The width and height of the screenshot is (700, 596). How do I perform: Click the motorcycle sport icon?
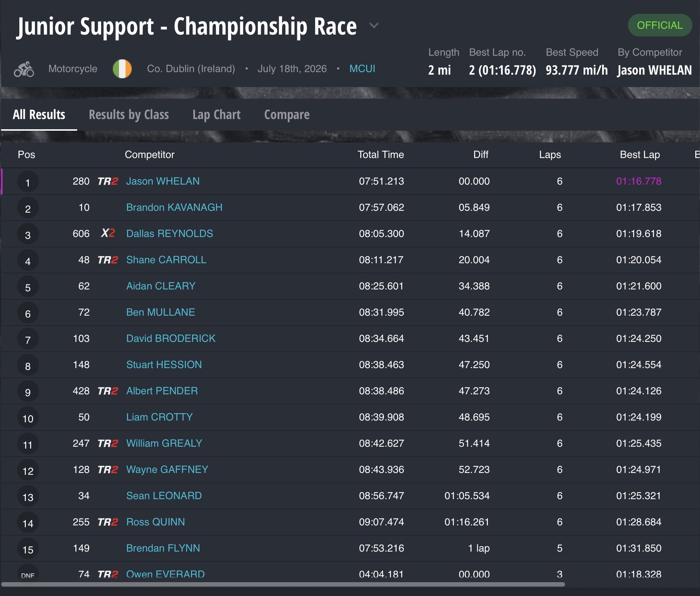pos(24,69)
